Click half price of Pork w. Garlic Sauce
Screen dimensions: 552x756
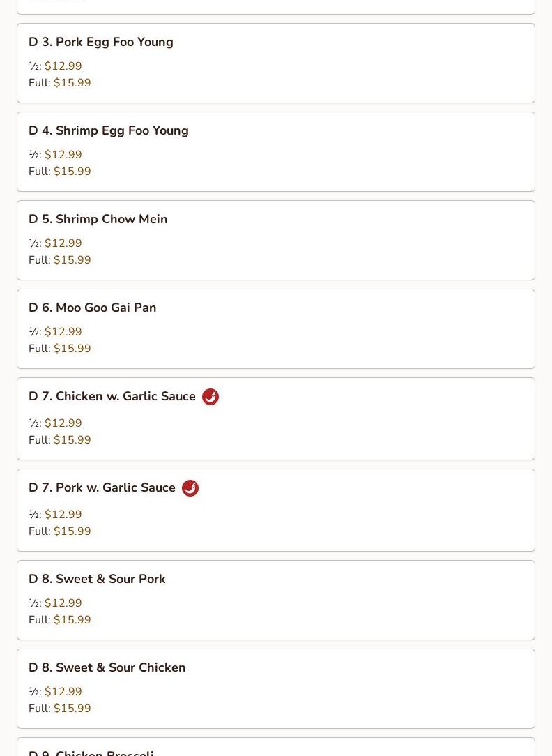click(63, 515)
